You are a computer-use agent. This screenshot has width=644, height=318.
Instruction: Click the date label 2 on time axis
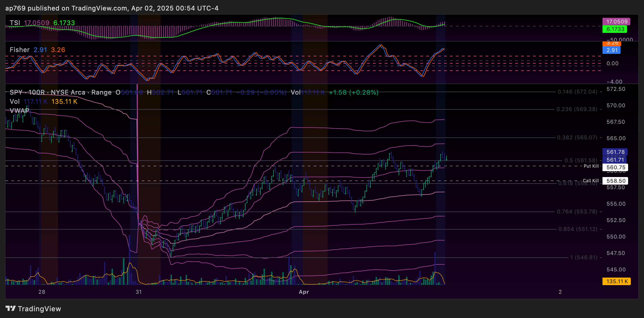click(x=560, y=292)
